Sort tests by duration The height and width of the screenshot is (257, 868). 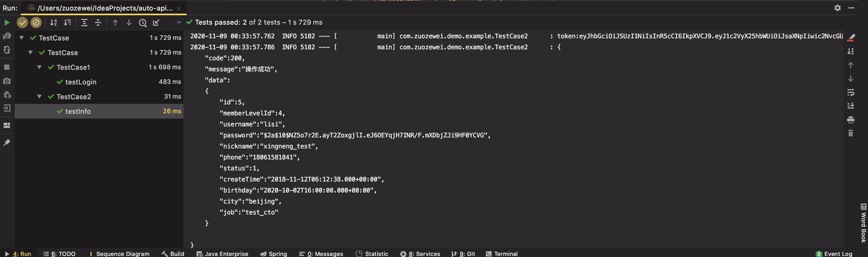coord(67,23)
